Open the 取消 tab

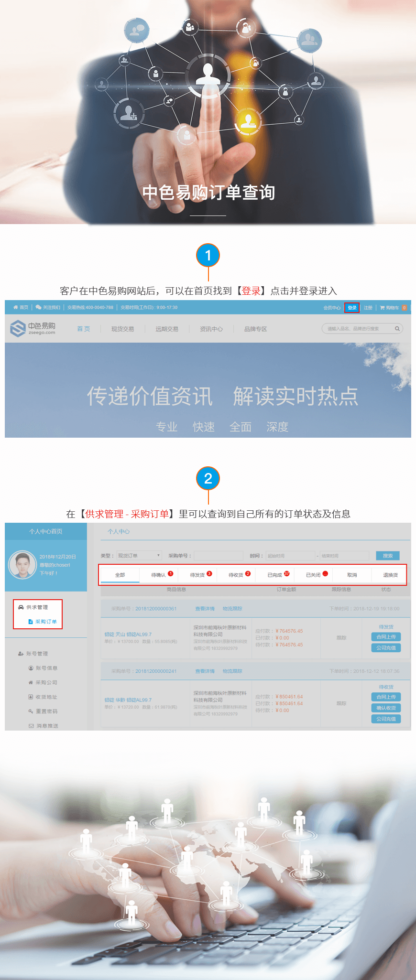click(x=352, y=575)
